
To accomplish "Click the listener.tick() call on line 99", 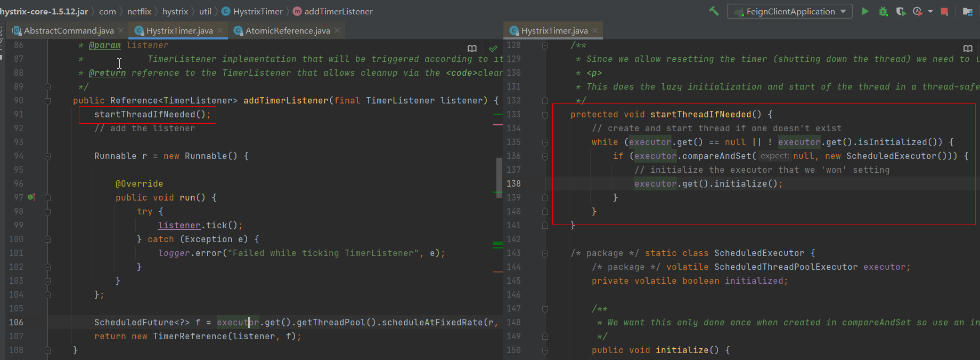I will tap(200, 225).
